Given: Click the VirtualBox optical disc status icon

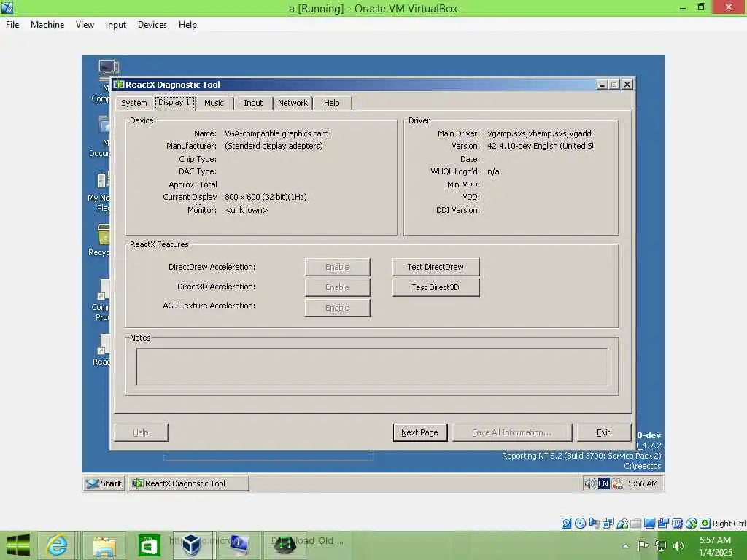Looking at the screenshot, I should [580, 524].
